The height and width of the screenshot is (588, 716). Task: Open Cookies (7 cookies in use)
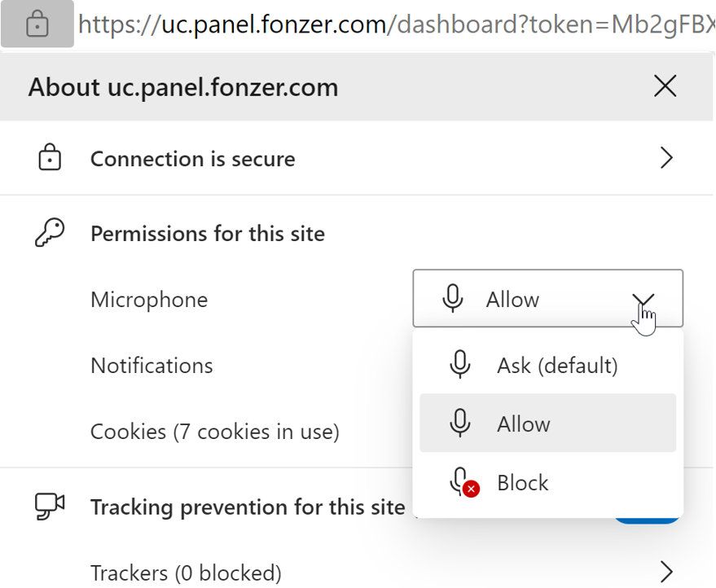214,432
